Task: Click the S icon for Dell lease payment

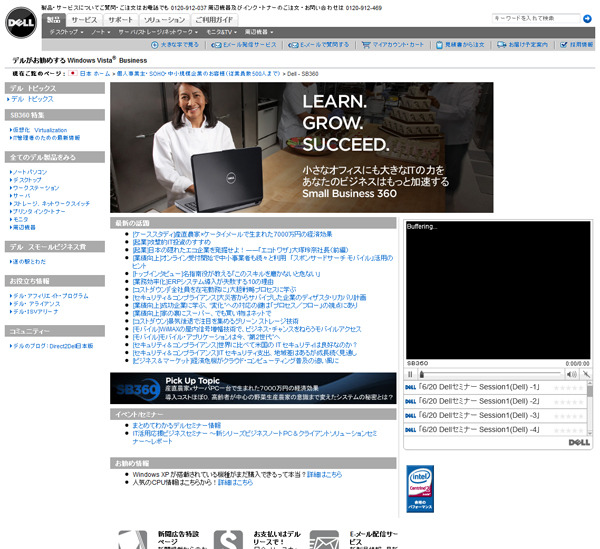Action: [x=228, y=540]
